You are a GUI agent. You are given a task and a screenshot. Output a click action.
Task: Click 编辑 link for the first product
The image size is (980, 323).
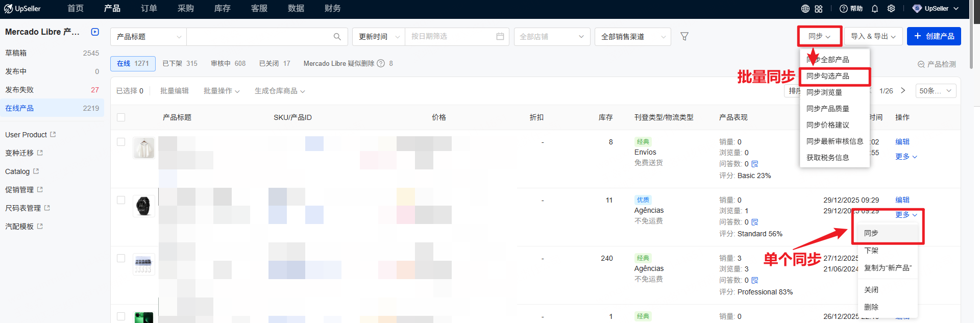(902, 142)
